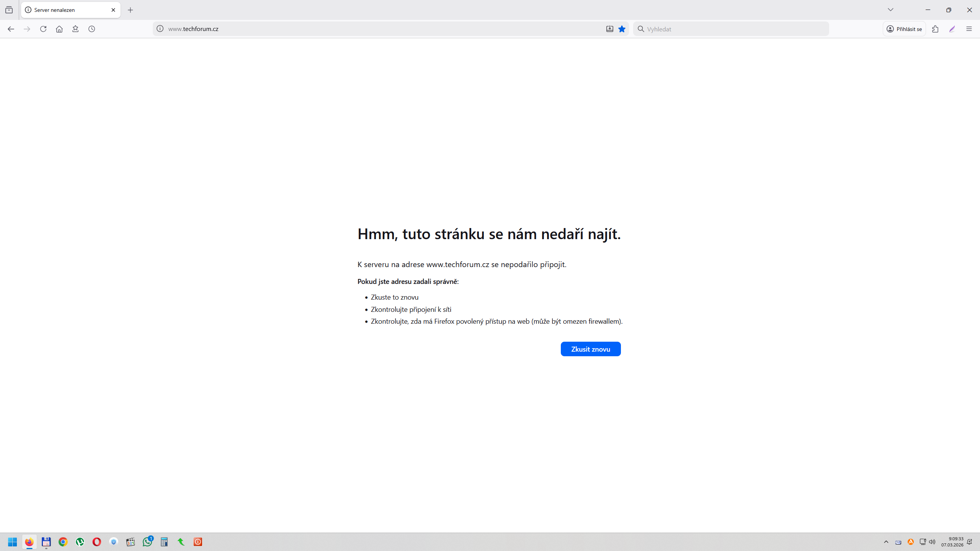980x551 pixels.
Task: Open the bookmarks star-tray toolbar icon
Action: click(x=75, y=29)
